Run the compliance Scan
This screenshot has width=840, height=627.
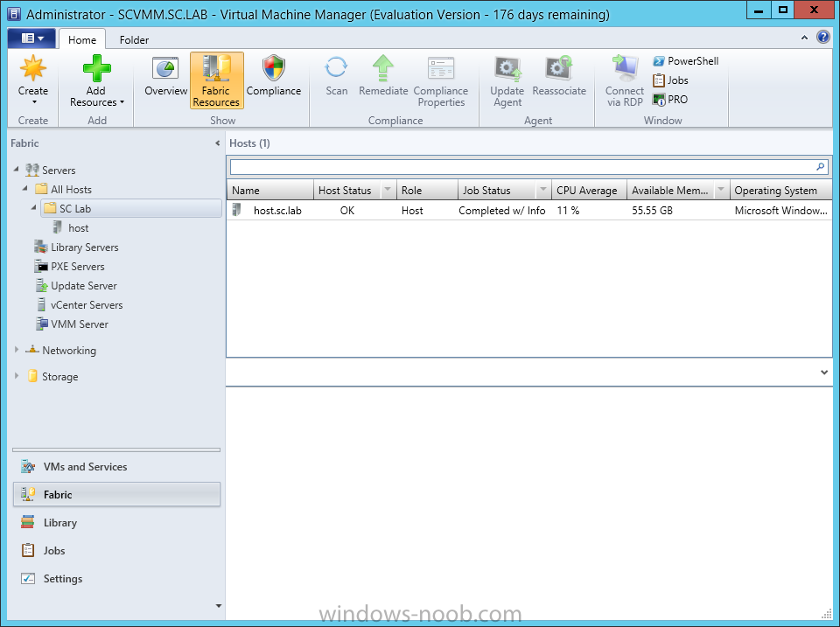336,78
